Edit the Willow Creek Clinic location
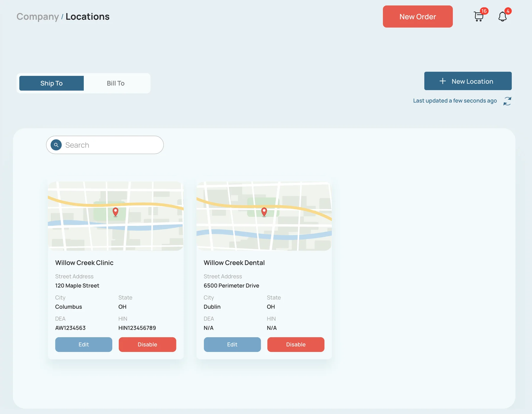The width and height of the screenshot is (532, 414). click(x=84, y=345)
